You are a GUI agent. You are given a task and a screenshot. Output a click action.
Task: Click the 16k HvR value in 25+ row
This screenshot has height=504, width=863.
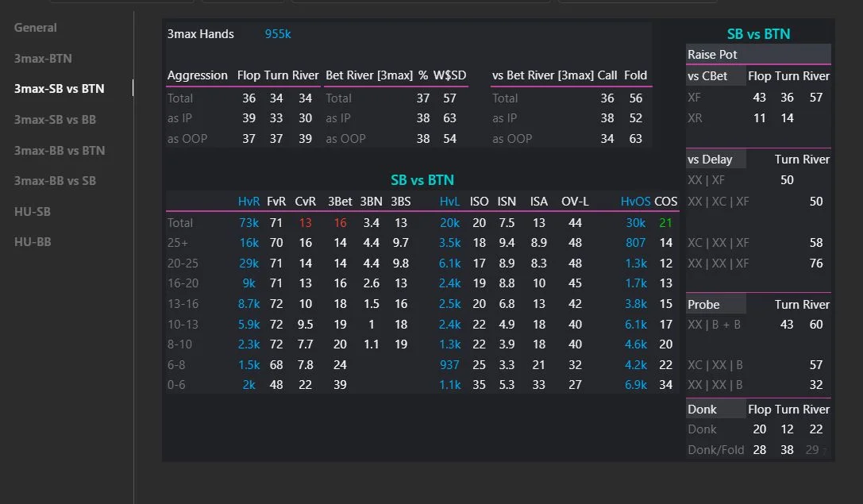pyautogui.click(x=248, y=243)
